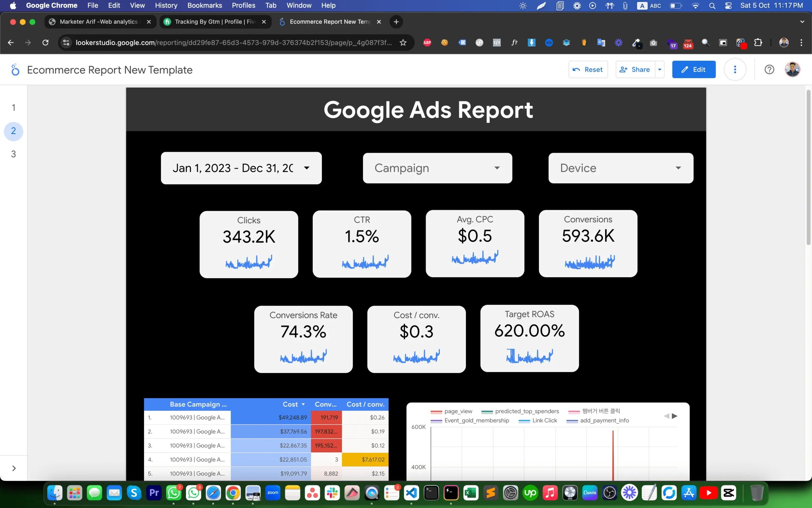The width and height of the screenshot is (812, 508).
Task: Open report's more options menu
Action: 735,70
